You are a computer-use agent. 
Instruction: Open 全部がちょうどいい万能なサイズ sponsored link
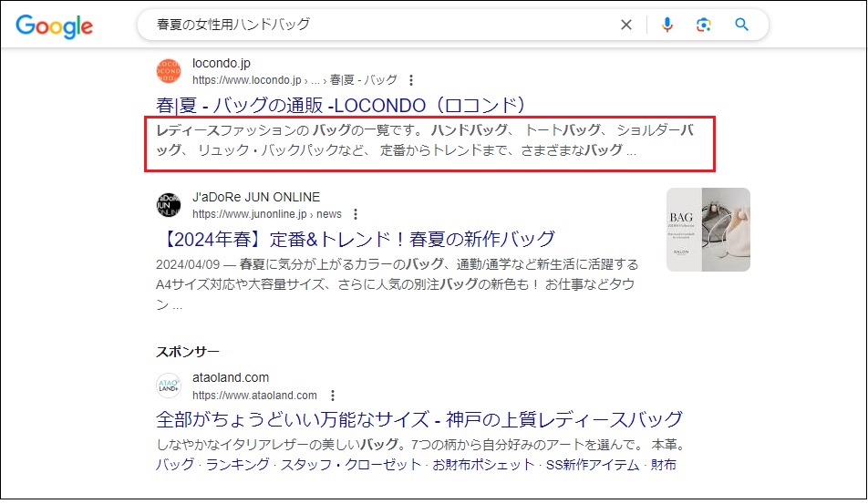(419, 419)
